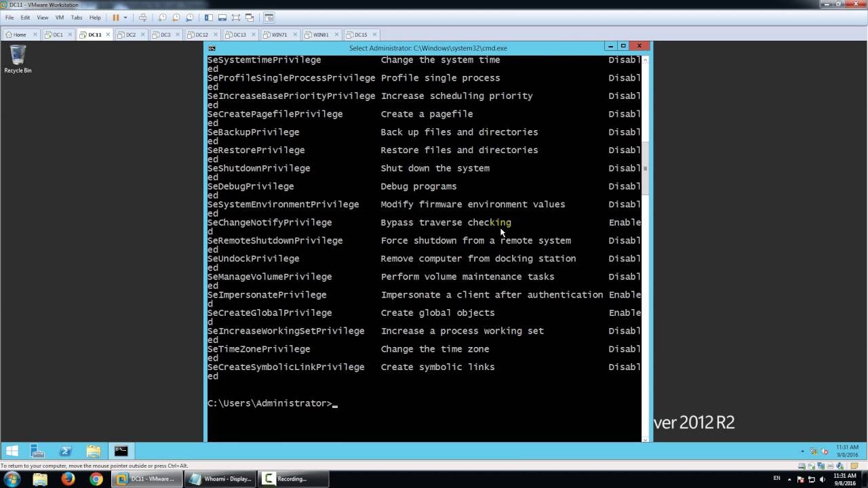Viewport: 868px width, 488px height.
Task: Launch PowerShell from the guest taskbar
Action: (x=66, y=451)
